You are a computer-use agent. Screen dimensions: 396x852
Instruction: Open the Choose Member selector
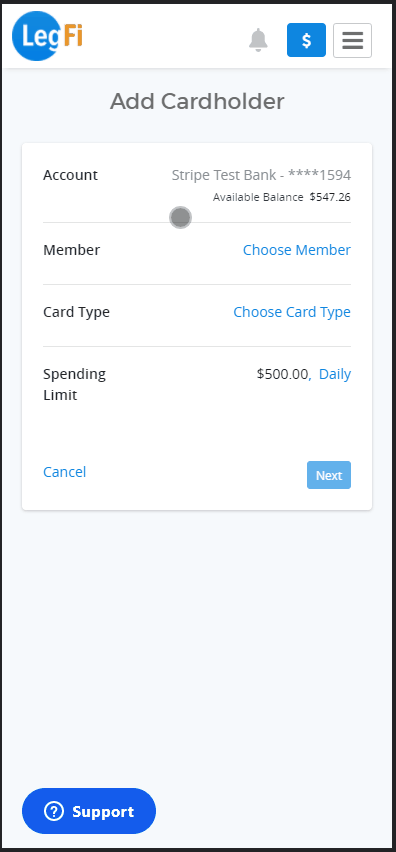pos(297,250)
